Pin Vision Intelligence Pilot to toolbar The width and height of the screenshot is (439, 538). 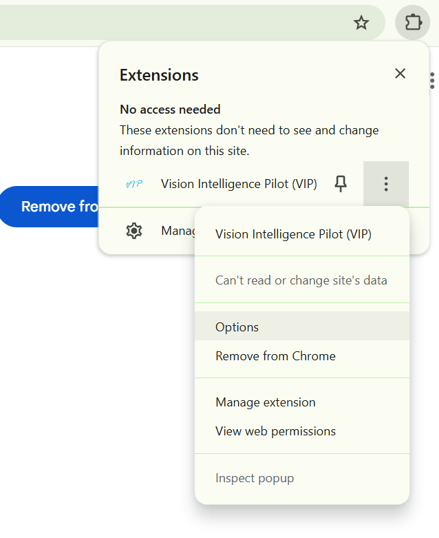click(x=340, y=184)
